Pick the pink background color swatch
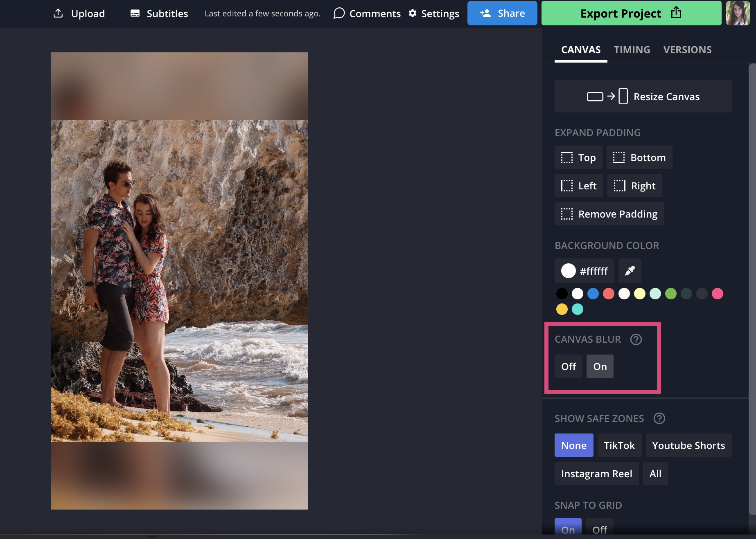The width and height of the screenshot is (756, 539). pyautogui.click(x=717, y=294)
